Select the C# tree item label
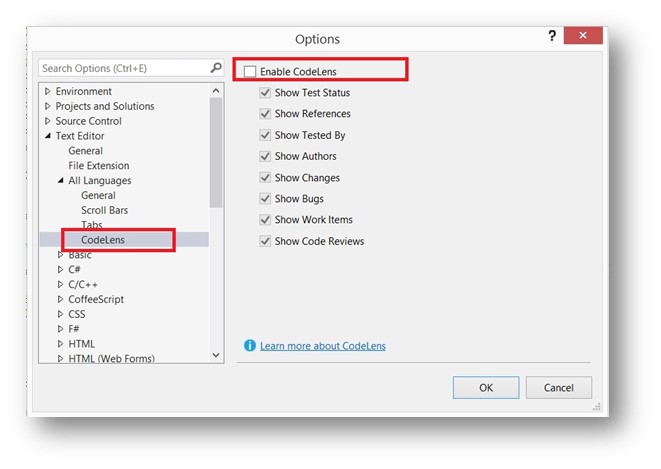Screen dimensions: 661x469 [x=74, y=269]
